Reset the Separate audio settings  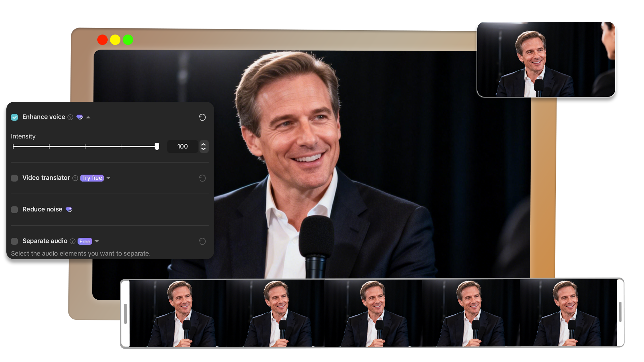point(202,241)
